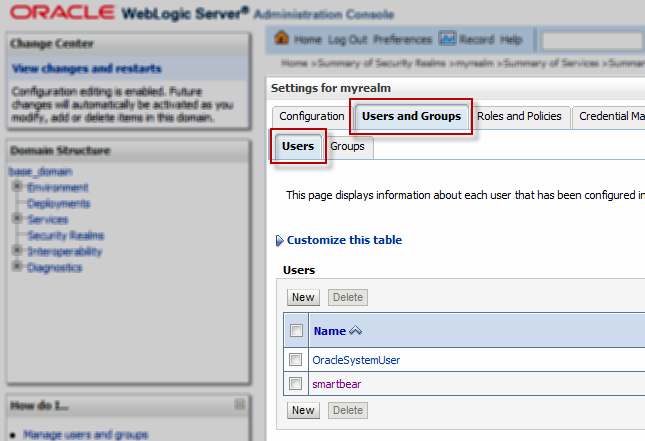Screen dimensions: 645x441
Task: Click the Log Out link
Action: pos(348,39)
